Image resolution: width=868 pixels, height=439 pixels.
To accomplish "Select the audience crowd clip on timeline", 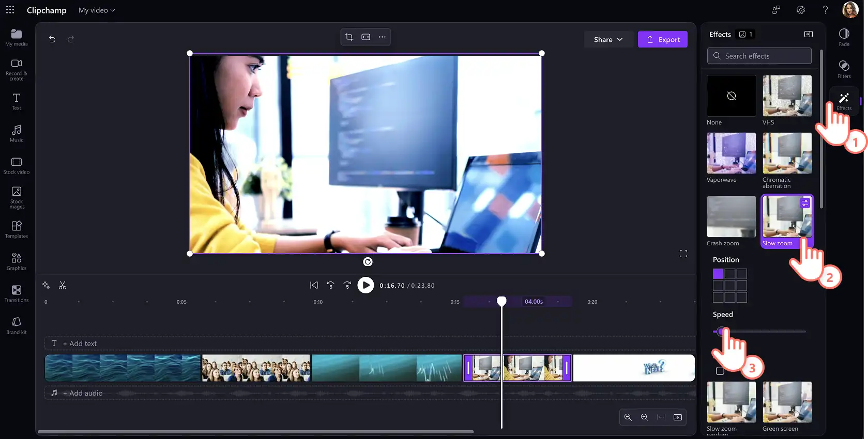I will 256,368.
